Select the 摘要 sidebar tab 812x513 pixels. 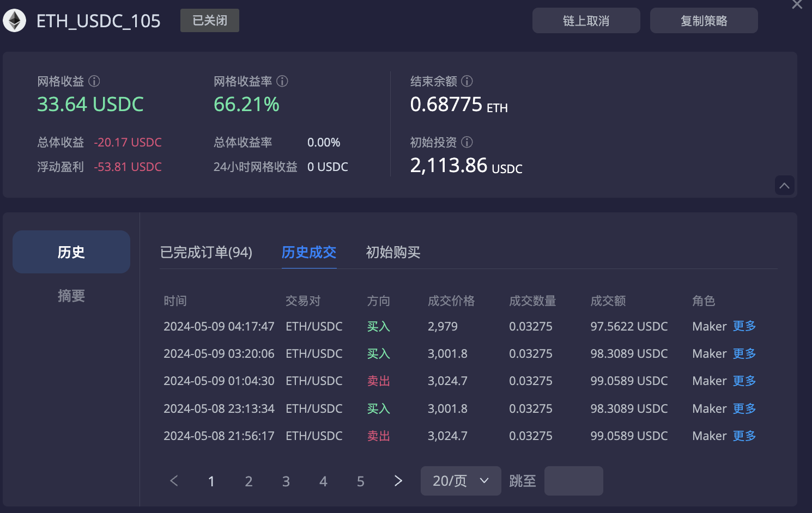71,296
